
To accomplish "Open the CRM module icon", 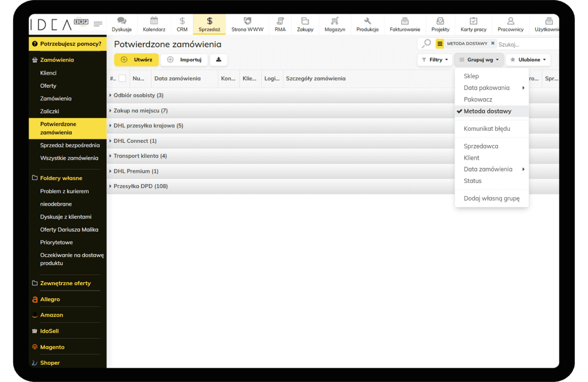I will click(x=182, y=21).
